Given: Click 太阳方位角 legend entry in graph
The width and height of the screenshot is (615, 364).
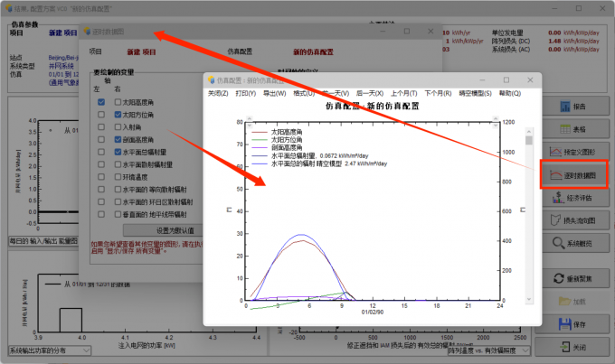Looking at the screenshot, I should point(287,140).
